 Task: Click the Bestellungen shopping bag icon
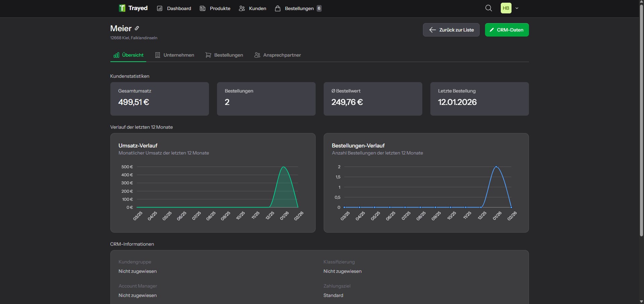pyautogui.click(x=277, y=8)
